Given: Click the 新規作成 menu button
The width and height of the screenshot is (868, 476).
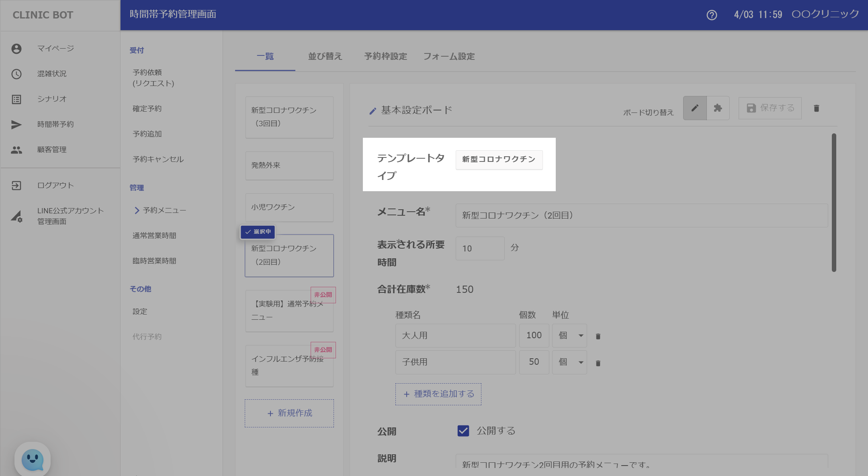Looking at the screenshot, I should 289,413.
